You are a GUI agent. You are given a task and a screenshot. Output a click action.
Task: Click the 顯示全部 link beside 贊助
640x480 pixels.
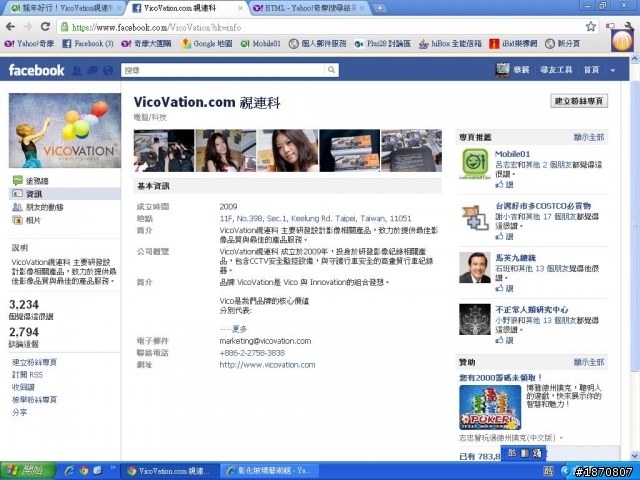click(x=589, y=362)
